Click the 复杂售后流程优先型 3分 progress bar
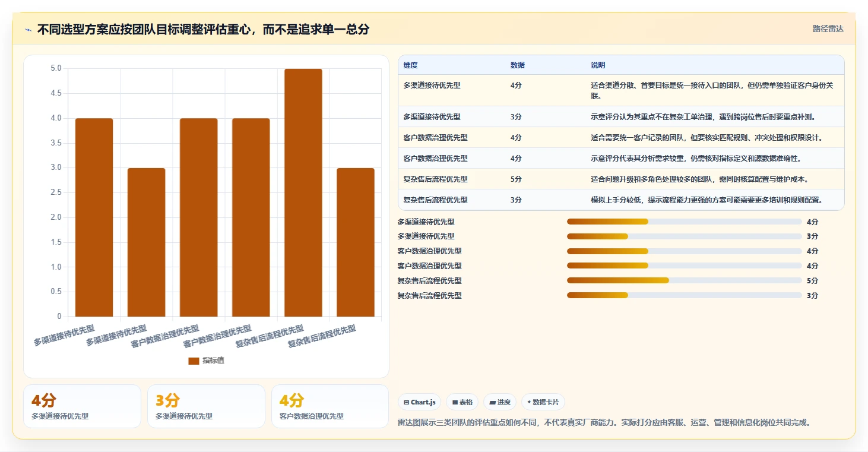Screen dimensions: 868x452 click(x=685, y=295)
